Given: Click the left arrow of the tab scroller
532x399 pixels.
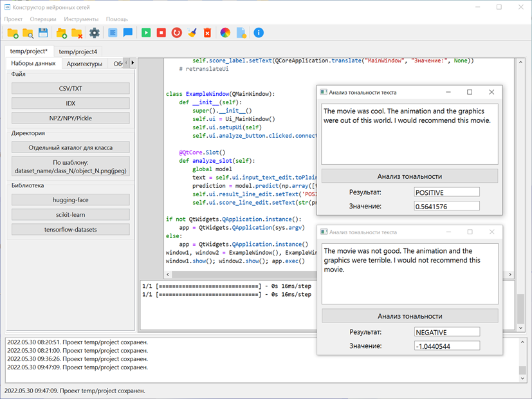Looking at the screenshot, I should (x=126, y=62).
